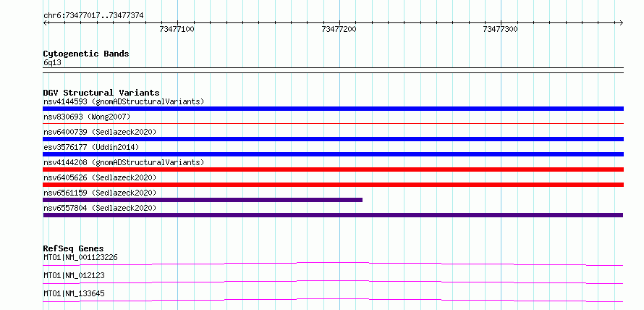Open variant esv3576177 (Uddin2014) label

point(91,147)
